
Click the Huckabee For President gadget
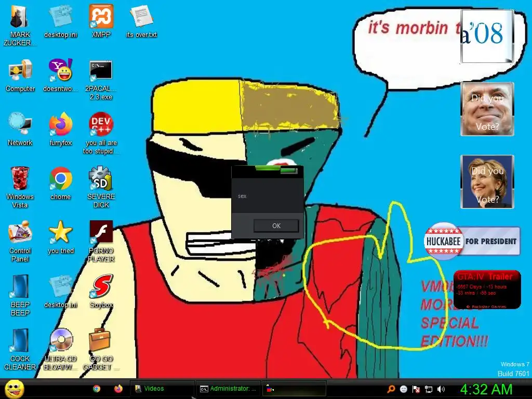click(x=472, y=241)
